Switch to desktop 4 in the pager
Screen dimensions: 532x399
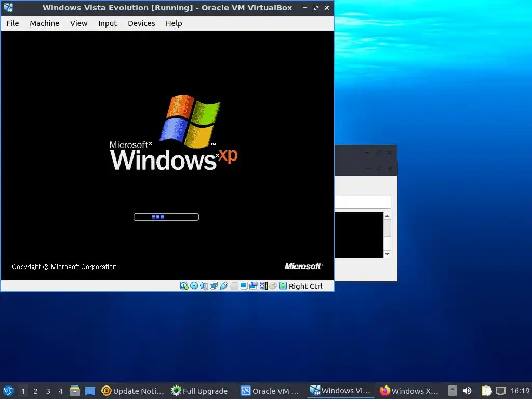point(61,391)
